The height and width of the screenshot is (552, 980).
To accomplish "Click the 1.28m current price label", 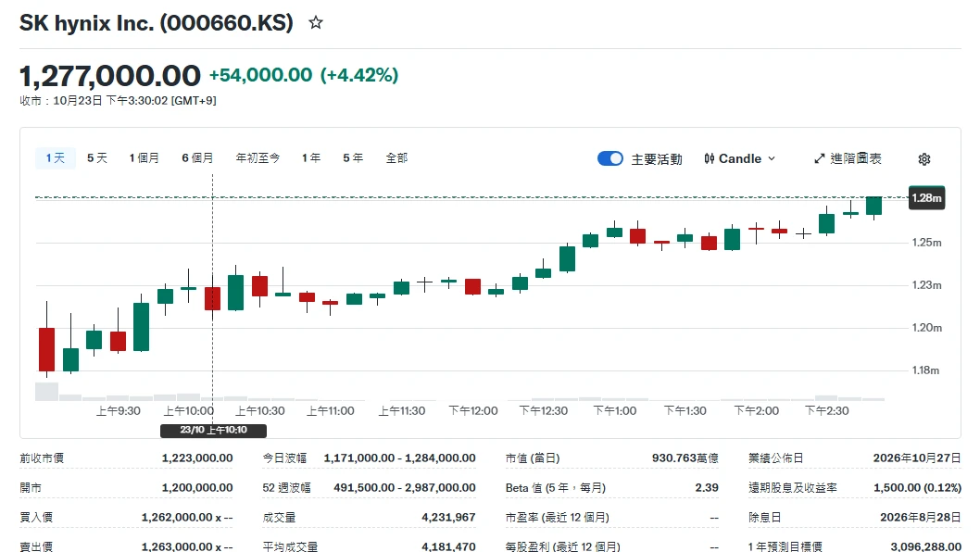I will click(926, 197).
